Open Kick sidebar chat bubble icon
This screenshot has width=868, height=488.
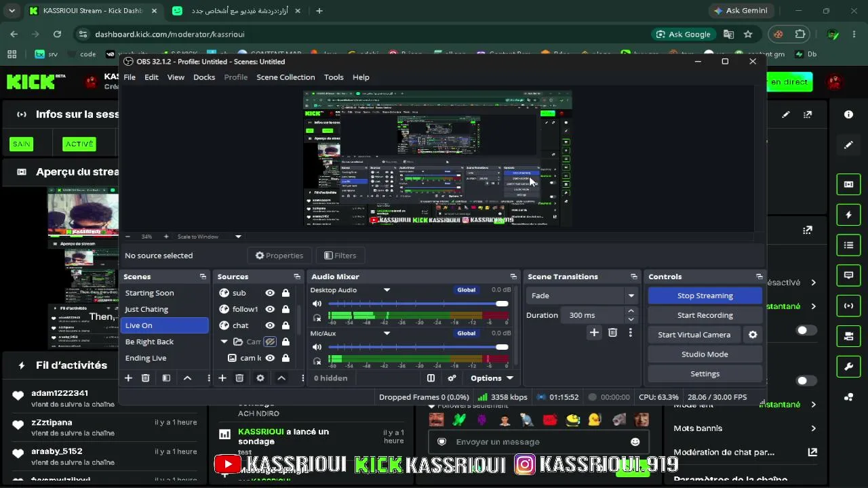click(848, 275)
